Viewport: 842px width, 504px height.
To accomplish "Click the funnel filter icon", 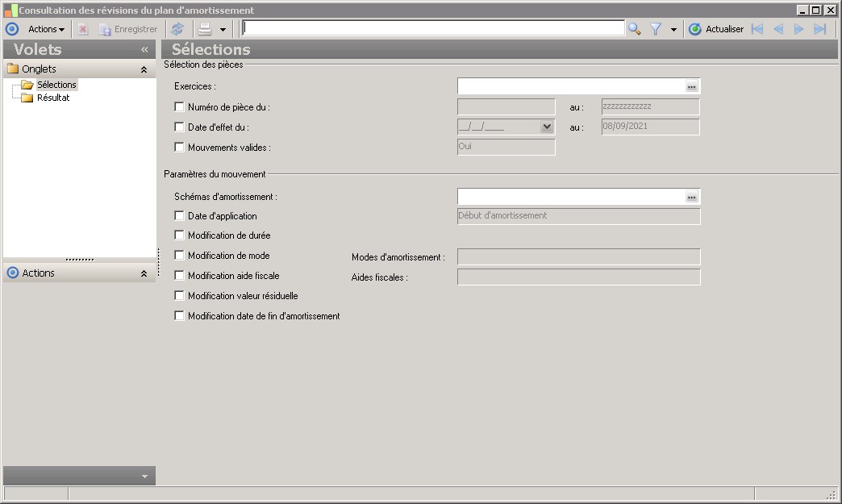I will (x=656, y=29).
